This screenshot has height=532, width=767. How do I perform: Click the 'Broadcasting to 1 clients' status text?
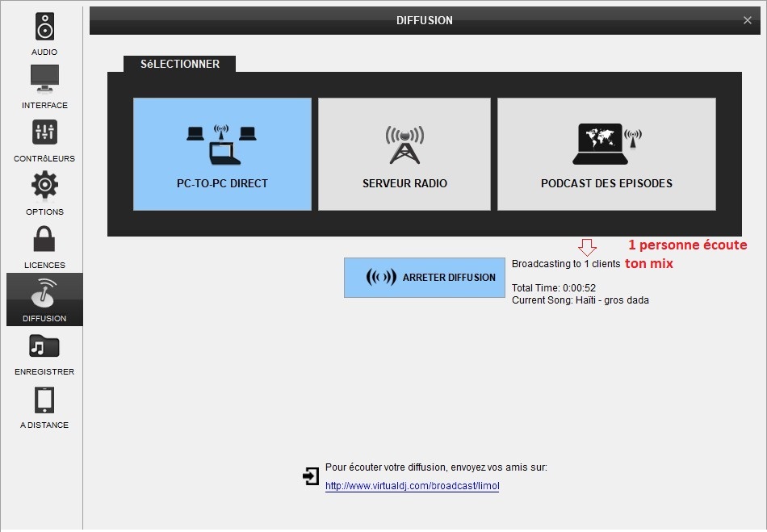[566, 264]
